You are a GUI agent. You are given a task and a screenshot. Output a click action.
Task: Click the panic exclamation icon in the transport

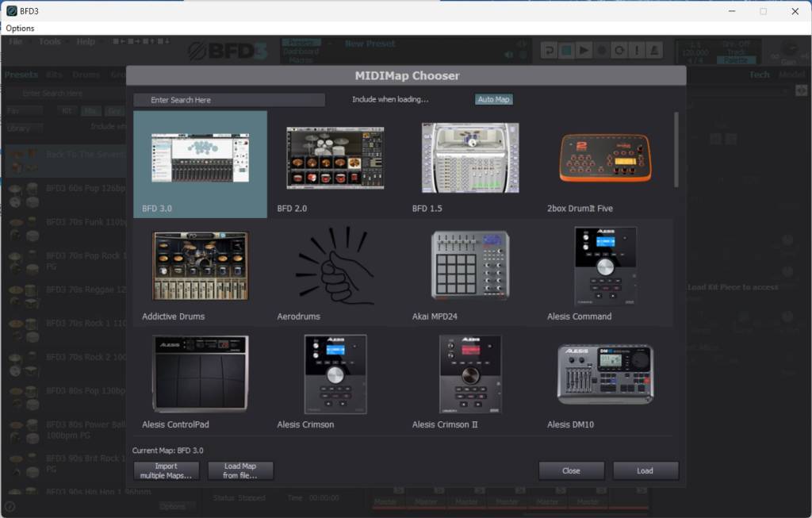click(637, 49)
